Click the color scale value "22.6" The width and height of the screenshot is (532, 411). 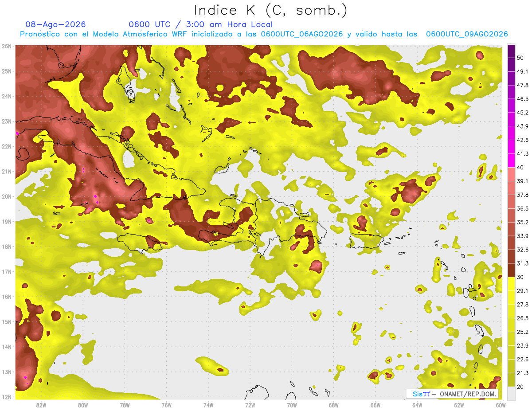522,360
